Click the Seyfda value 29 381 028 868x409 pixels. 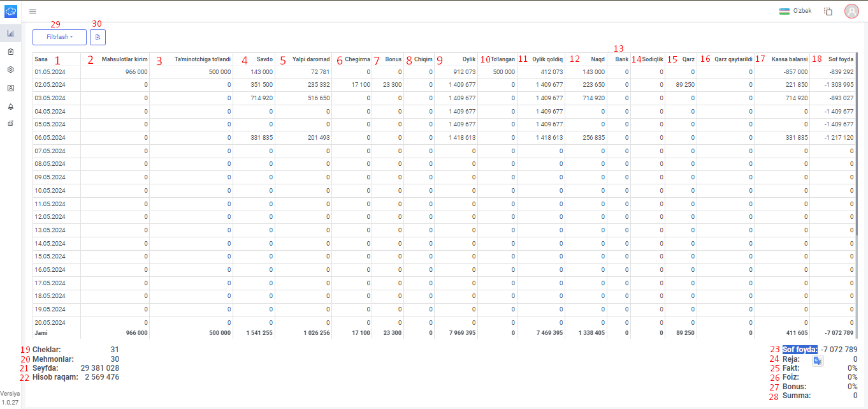point(99,368)
